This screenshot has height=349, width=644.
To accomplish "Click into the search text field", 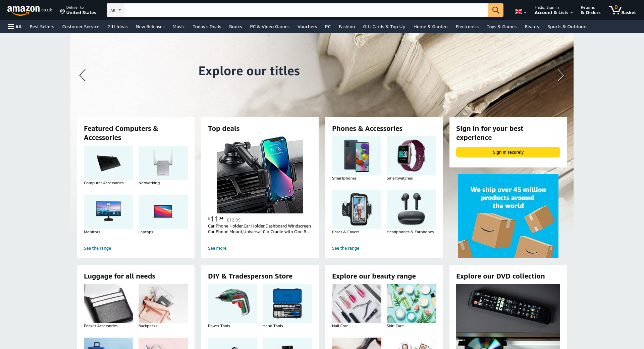I will coord(306,10).
